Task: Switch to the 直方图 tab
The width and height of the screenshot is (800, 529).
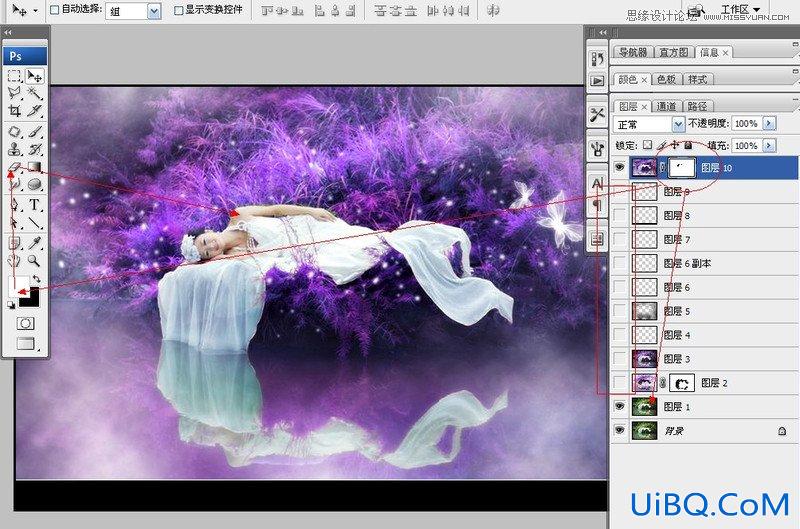Action: (673, 52)
